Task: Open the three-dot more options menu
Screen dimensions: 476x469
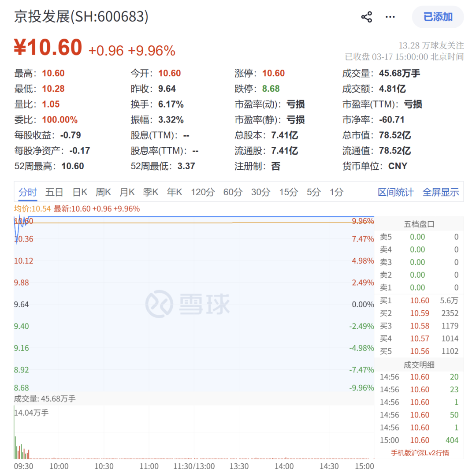Action: (390, 17)
